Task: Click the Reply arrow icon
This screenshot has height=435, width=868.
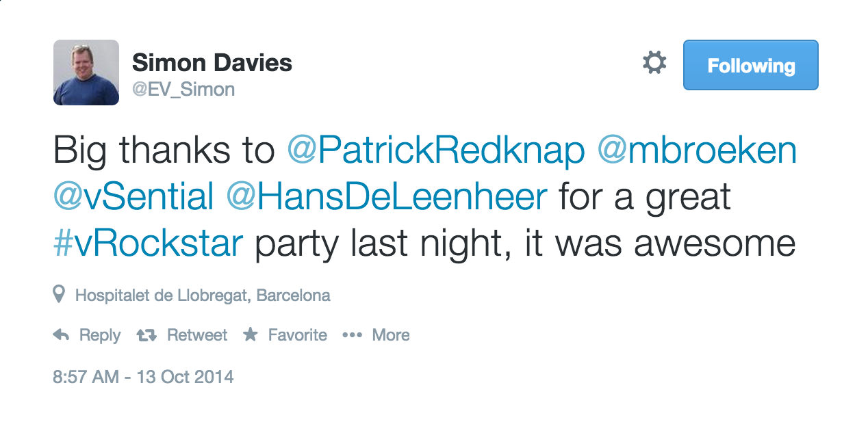Action: 62,335
